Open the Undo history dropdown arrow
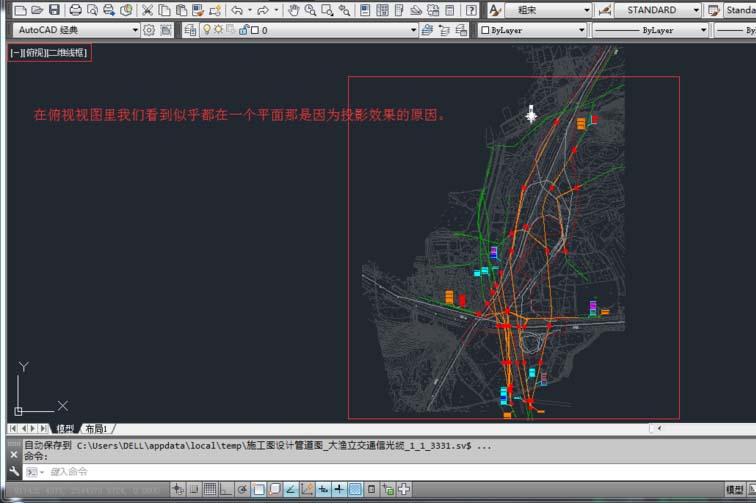The image size is (756, 503). pyautogui.click(x=250, y=10)
